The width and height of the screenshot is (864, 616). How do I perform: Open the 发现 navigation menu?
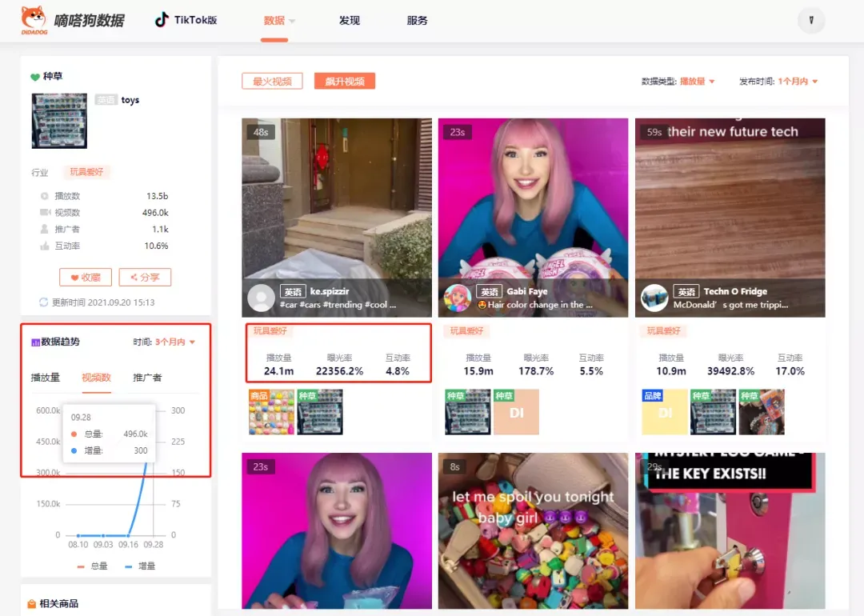click(x=350, y=20)
